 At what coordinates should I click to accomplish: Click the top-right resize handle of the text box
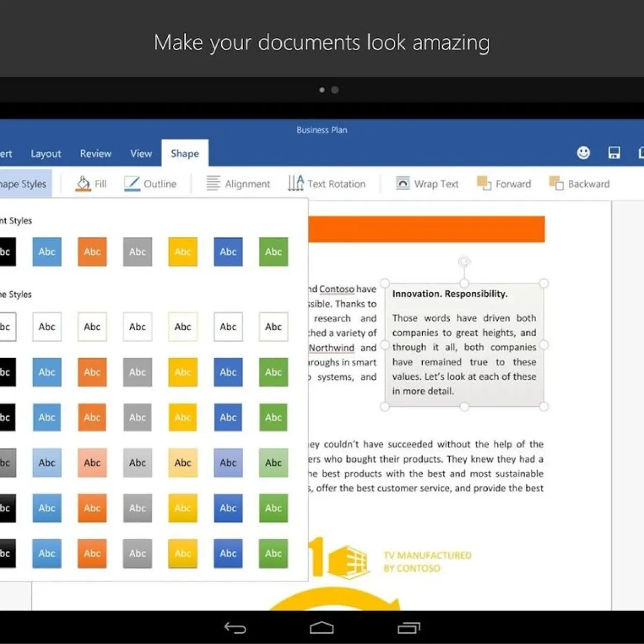click(x=544, y=283)
